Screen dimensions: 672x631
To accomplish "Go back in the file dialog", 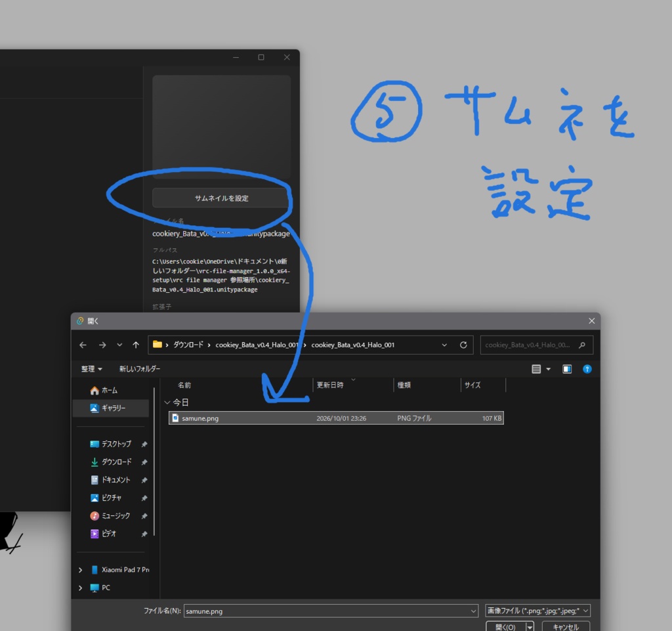I will [83, 345].
